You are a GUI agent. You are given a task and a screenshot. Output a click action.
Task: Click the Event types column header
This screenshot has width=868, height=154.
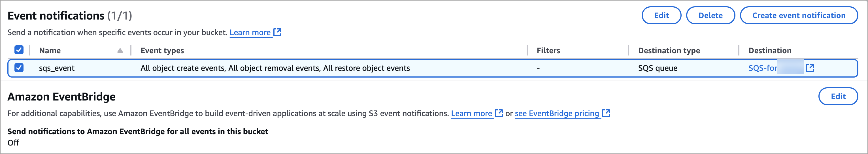(x=162, y=51)
